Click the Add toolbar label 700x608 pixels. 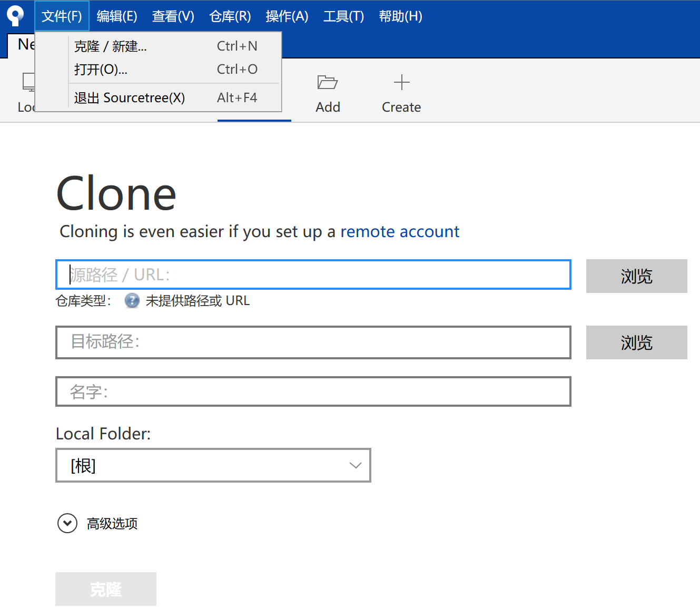pyautogui.click(x=328, y=107)
